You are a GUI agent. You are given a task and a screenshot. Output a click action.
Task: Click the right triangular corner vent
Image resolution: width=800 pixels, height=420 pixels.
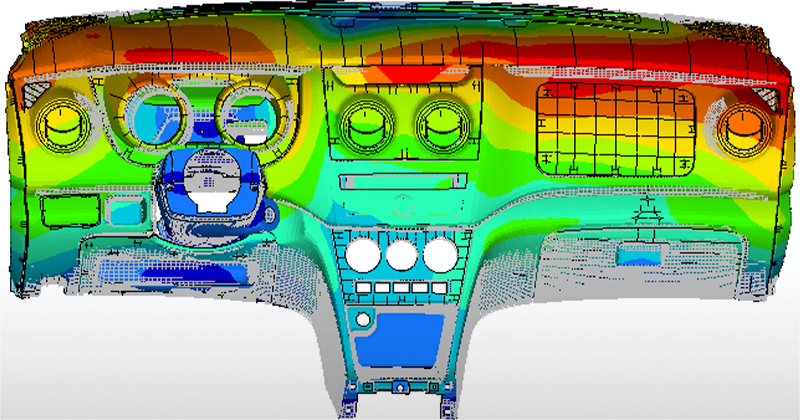tap(767, 98)
